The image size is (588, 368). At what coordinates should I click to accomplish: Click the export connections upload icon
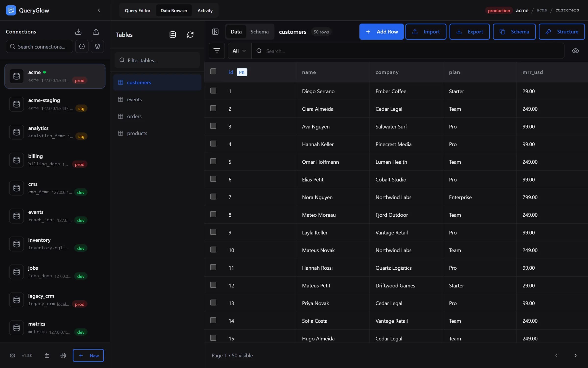(x=96, y=32)
